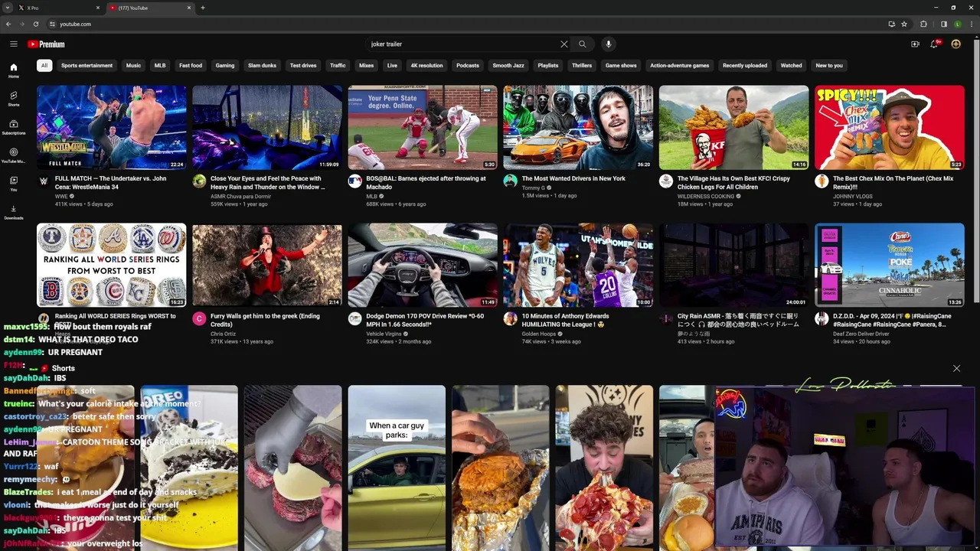Open the YouTube hamburger guide menu
Viewport: 980px width, 551px height.
pyautogui.click(x=13, y=44)
